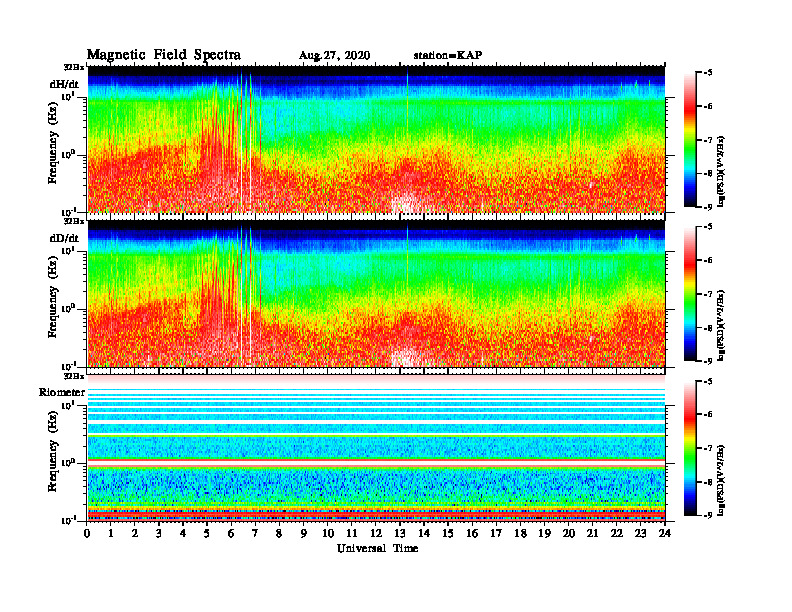This screenshot has height=612, width=792.
Task: Click hour tick label "16" on time axis
Action: coord(472,533)
